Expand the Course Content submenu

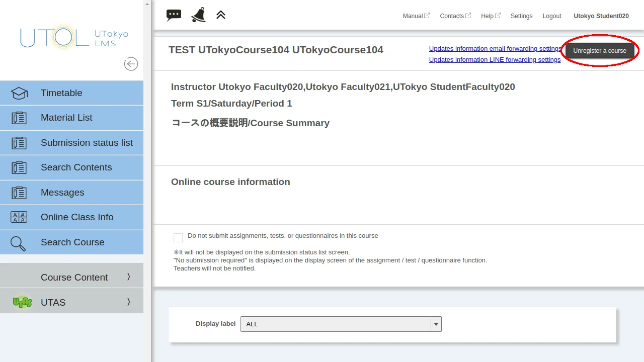click(x=128, y=277)
